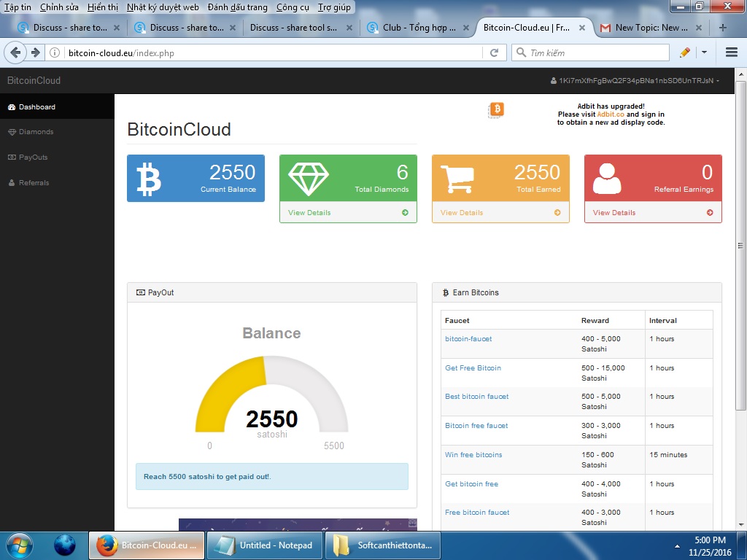The image size is (747, 560).
Task: Click green arrow icon on Total Diamonds card
Action: (x=405, y=212)
